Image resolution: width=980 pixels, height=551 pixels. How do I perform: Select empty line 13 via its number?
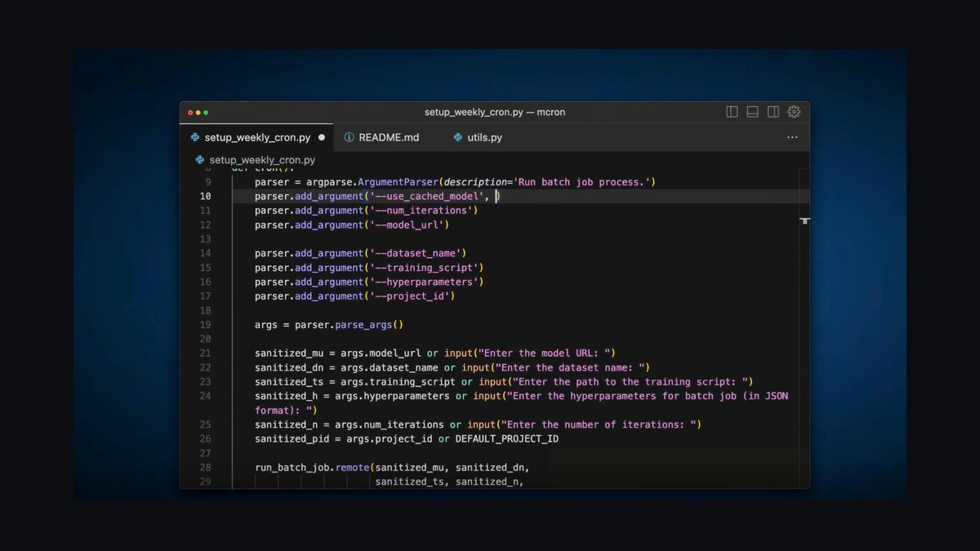pos(205,239)
